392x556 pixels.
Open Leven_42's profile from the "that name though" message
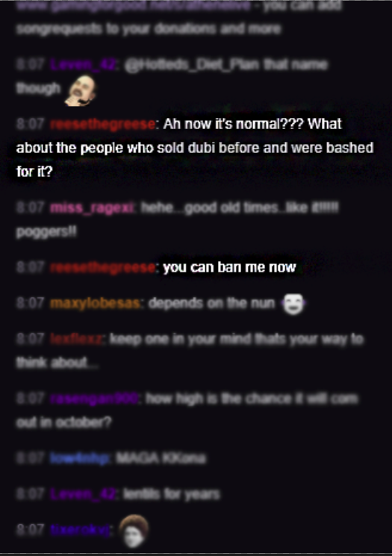[83, 65]
